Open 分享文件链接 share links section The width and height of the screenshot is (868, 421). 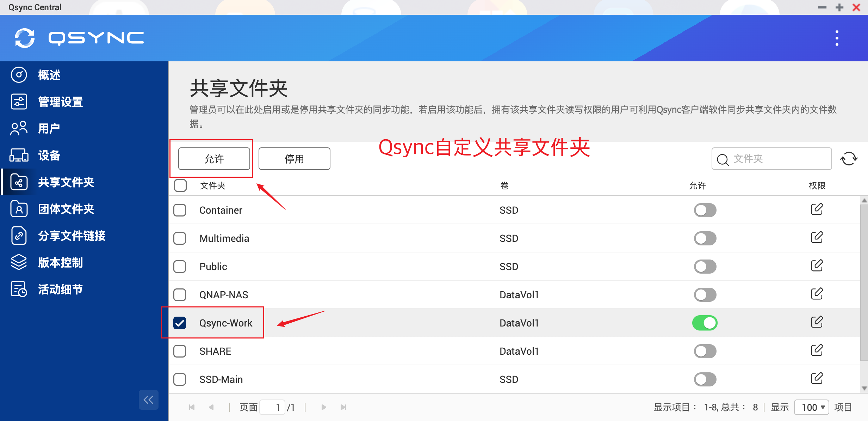pyautogui.click(x=71, y=236)
